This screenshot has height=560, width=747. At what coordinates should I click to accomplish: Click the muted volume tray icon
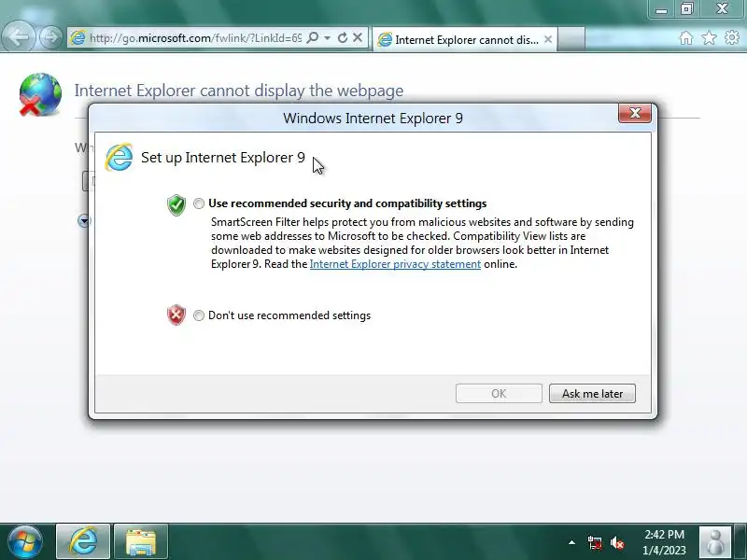tap(617, 542)
